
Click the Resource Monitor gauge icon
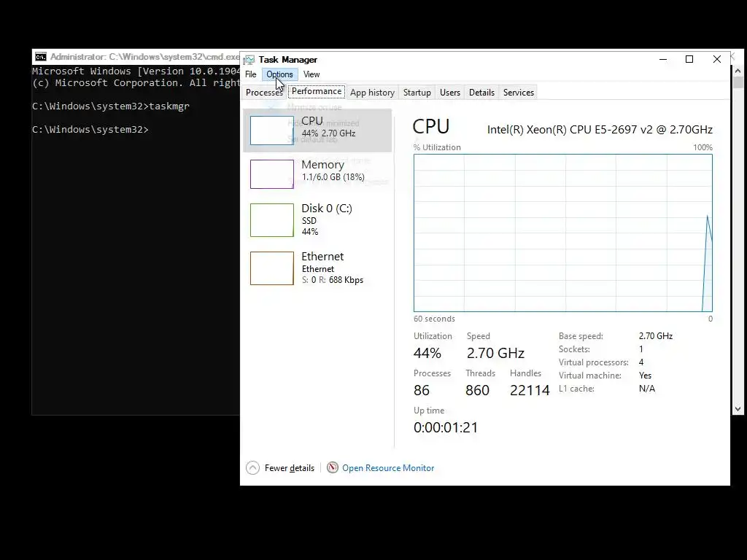click(x=333, y=467)
